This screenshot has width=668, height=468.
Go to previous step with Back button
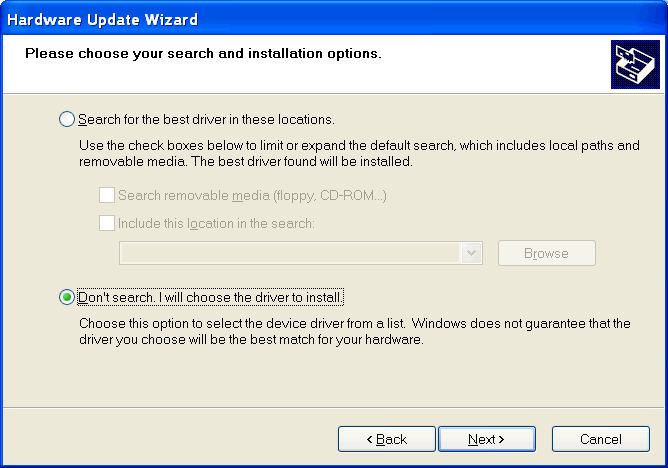tap(386, 439)
